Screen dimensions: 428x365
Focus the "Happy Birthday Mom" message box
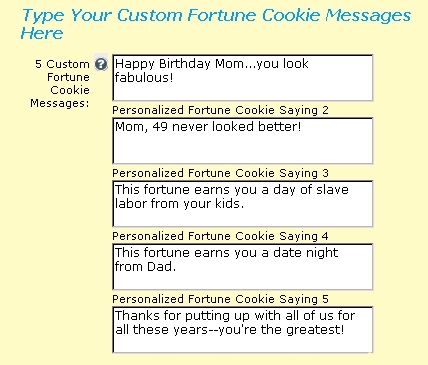point(243,78)
